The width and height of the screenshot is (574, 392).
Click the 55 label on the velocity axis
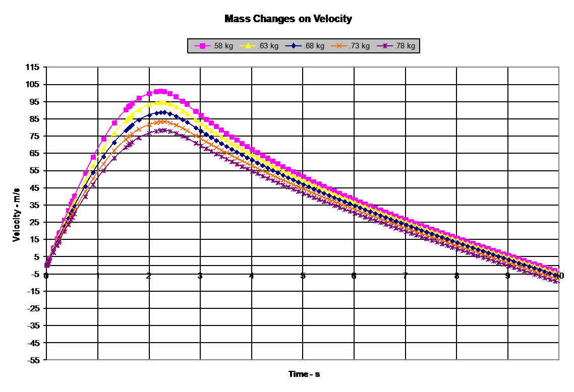[34, 170]
